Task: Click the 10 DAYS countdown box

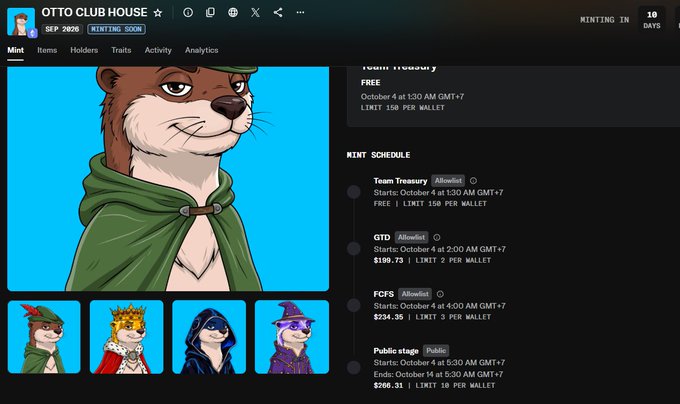Action: click(652, 20)
